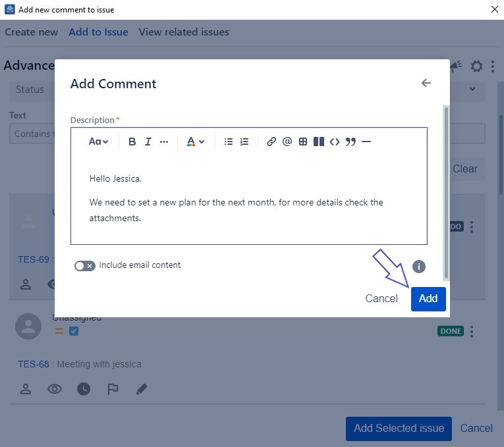This screenshot has width=504, height=447.
Task: Click the Bold formatting icon
Action: (x=132, y=142)
